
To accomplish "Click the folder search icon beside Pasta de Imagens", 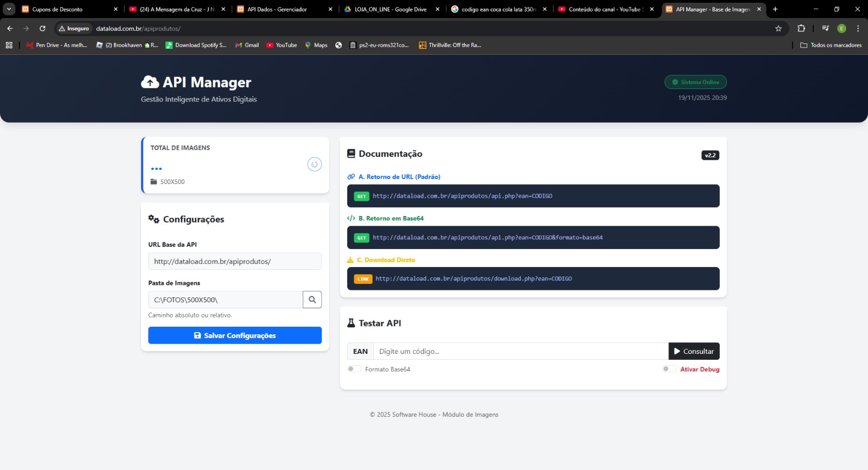I will tap(312, 300).
